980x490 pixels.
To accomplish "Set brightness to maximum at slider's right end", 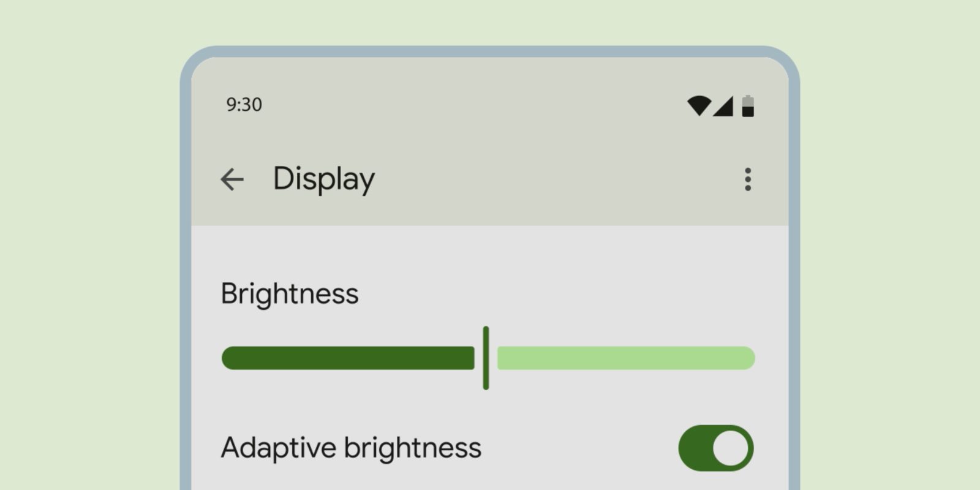I will (x=752, y=358).
